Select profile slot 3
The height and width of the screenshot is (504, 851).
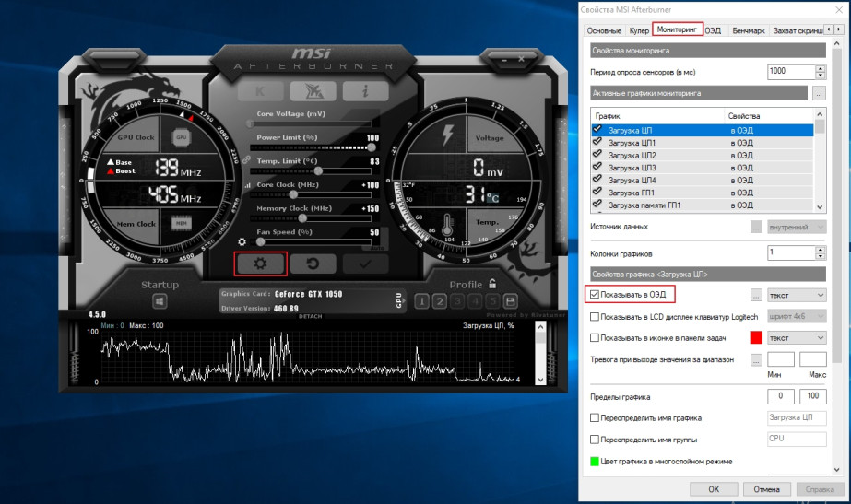point(457,301)
